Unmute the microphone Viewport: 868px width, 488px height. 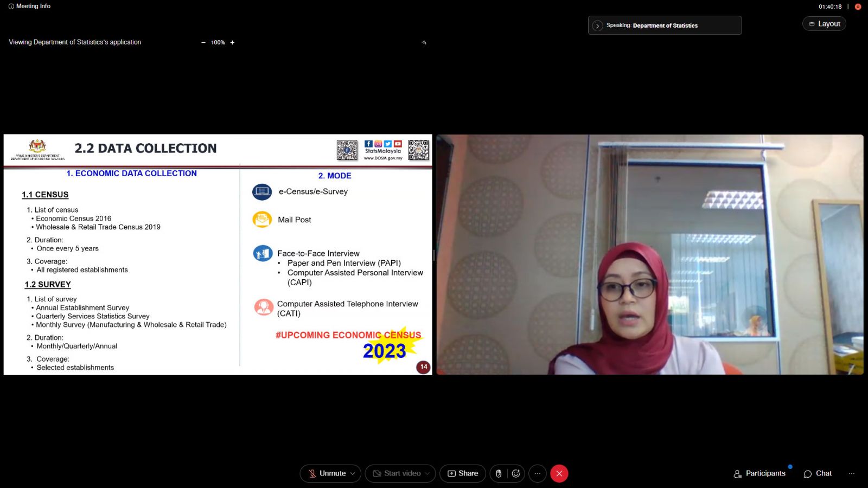[x=327, y=473]
